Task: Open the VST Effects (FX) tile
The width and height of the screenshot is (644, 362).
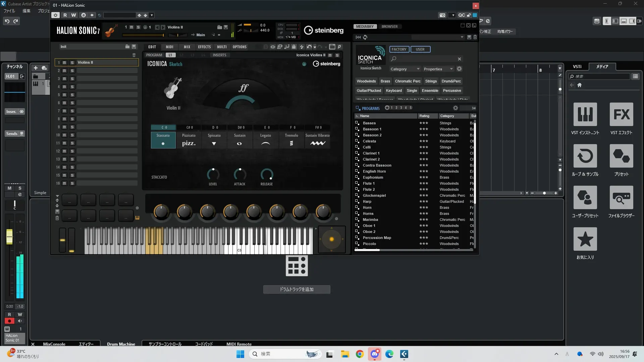Action: point(621,115)
